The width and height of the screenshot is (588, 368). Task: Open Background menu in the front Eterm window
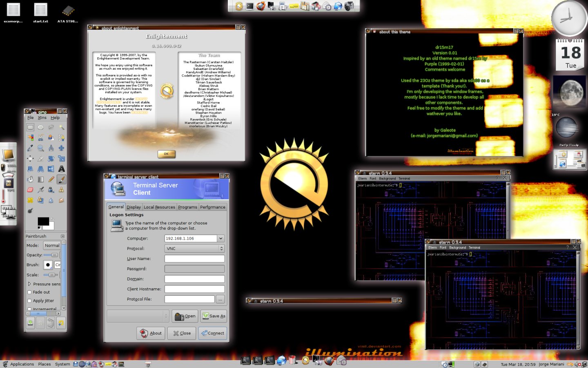pos(457,248)
